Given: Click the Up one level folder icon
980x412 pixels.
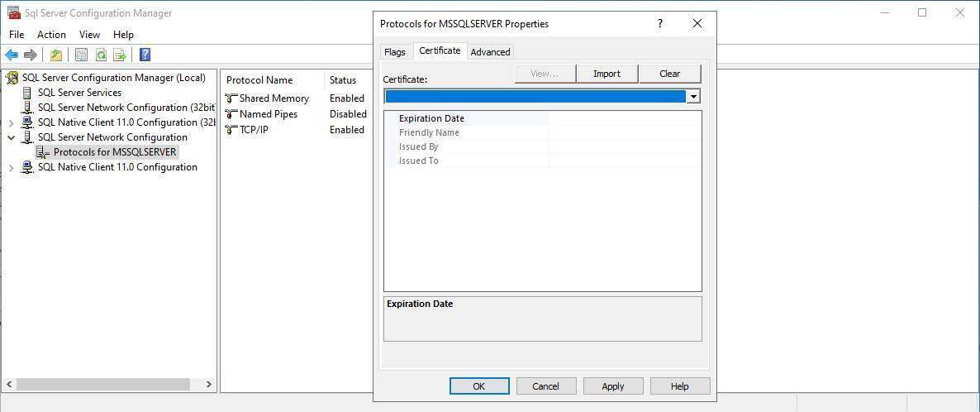Looking at the screenshot, I should [x=55, y=55].
